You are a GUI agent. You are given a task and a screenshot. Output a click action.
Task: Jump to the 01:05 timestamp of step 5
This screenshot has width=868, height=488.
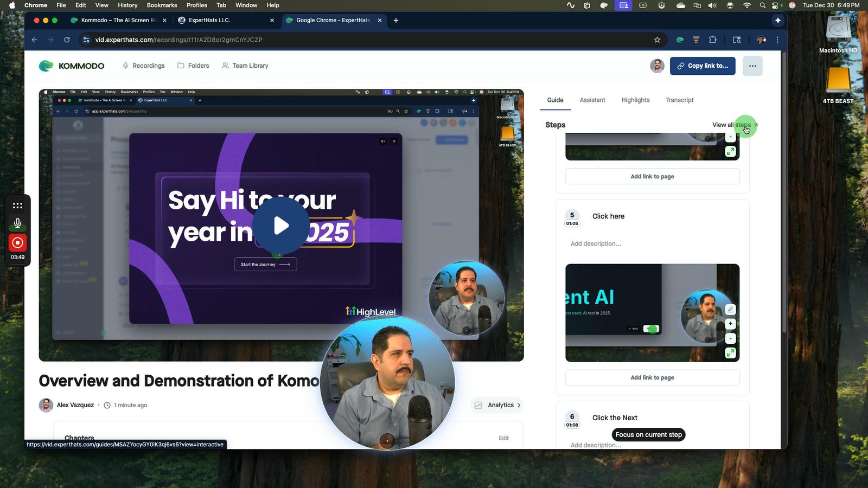coord(572,223)
